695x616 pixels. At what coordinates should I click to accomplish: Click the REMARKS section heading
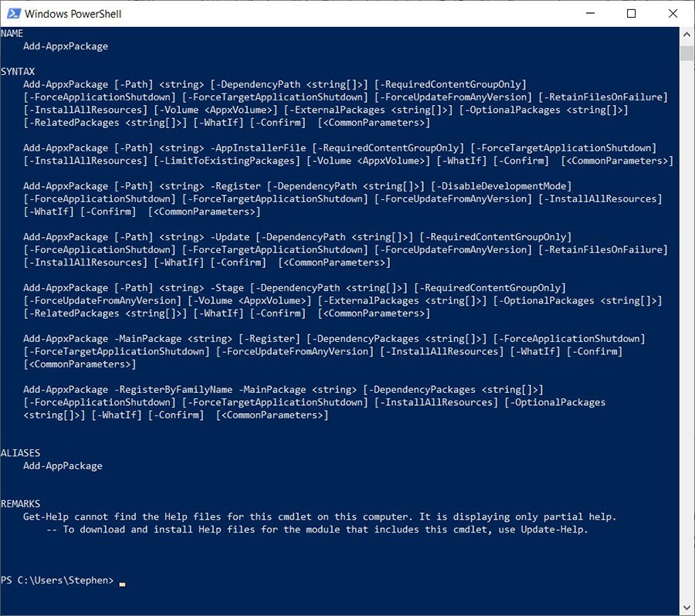pos(21,504)
